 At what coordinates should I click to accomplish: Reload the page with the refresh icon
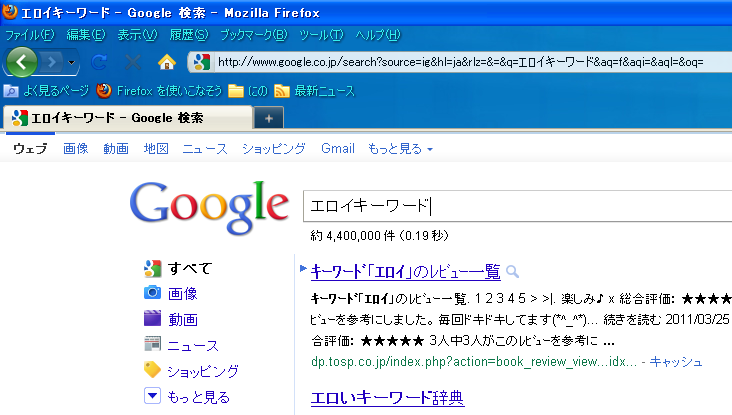pos(99,62)
